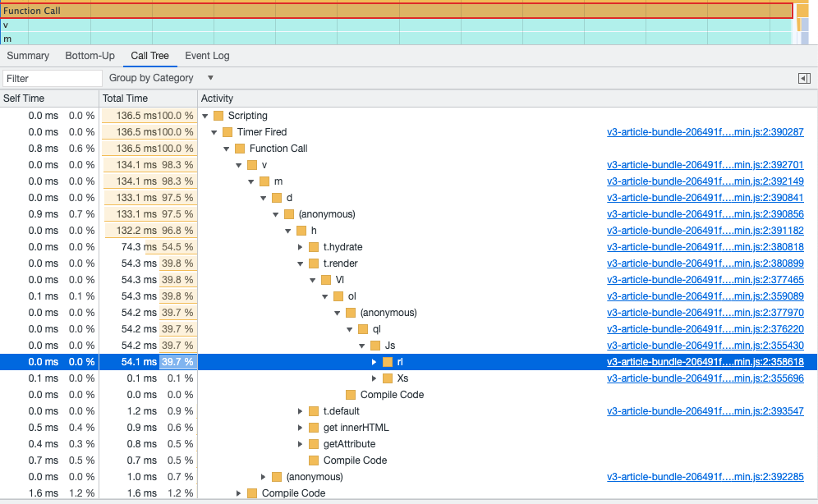Open the Event Log tab

207,56
